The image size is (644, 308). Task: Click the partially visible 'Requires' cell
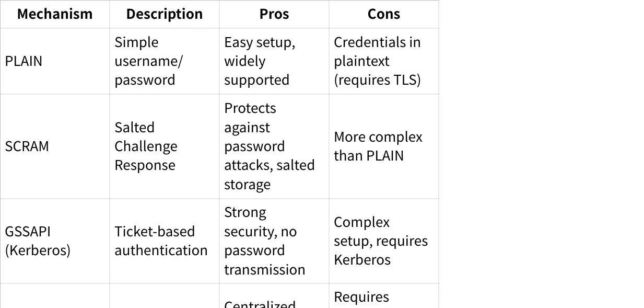(x=361, y=298)
